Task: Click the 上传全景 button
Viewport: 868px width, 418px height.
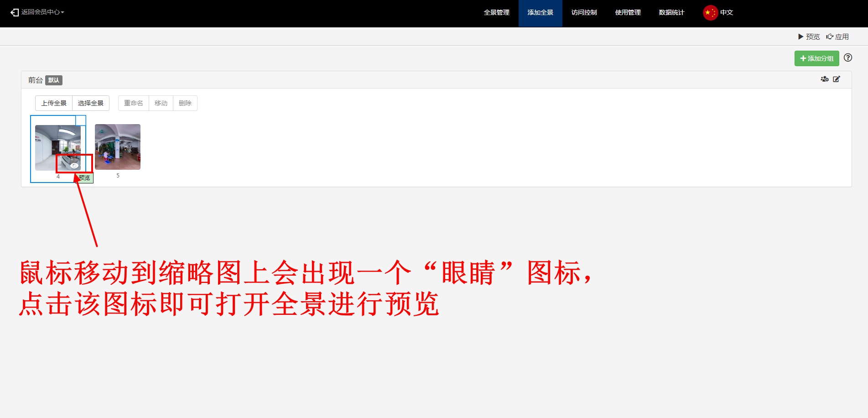Action: tap(54, 103)
